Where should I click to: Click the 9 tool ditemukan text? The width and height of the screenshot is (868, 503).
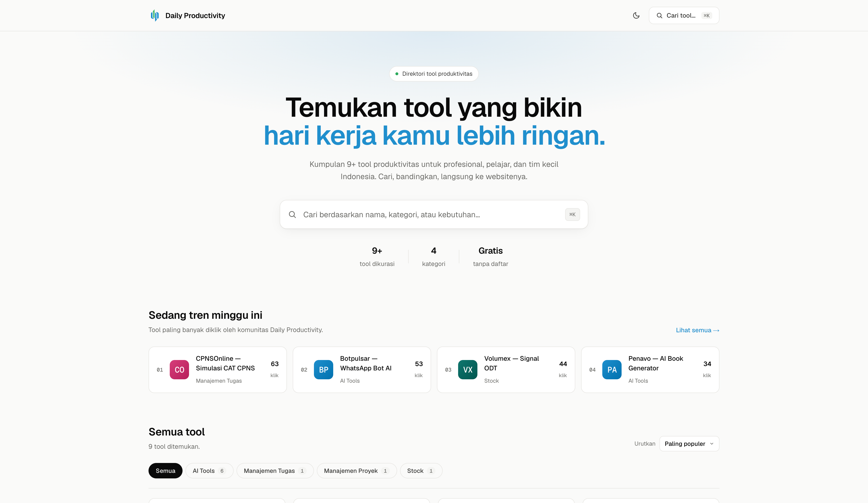[x=174, y=447]
